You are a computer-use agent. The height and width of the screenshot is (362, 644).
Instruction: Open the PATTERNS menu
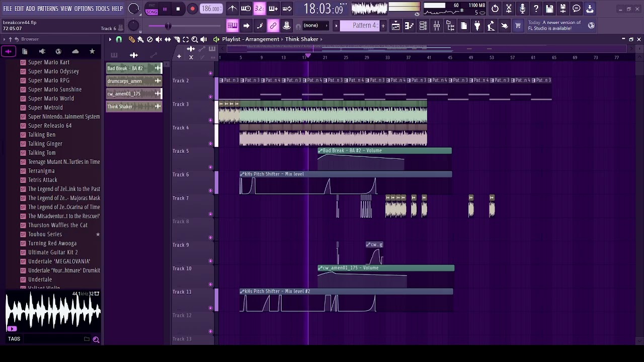48,9
